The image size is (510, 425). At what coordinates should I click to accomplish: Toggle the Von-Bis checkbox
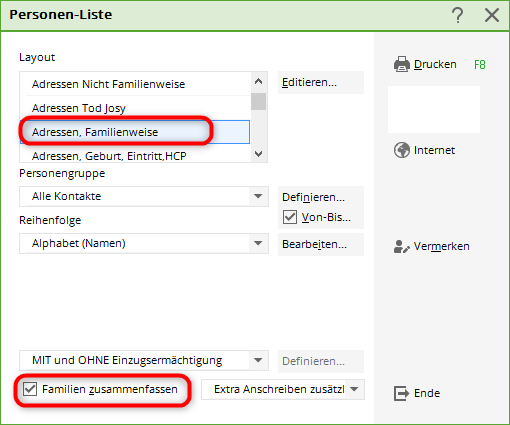[290, 217]
